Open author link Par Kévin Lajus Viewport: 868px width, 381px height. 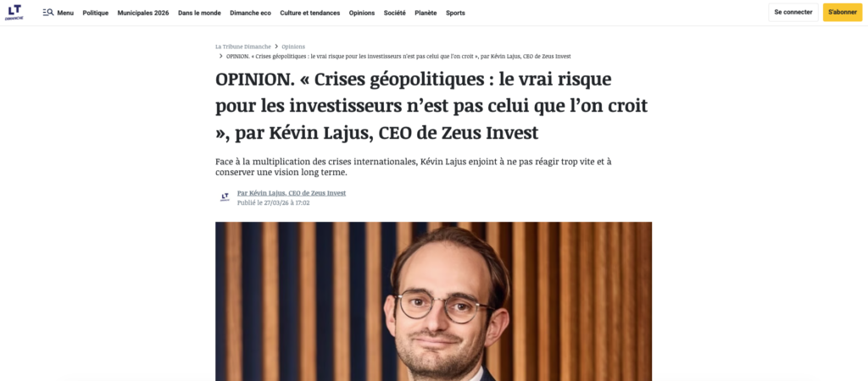292,193
